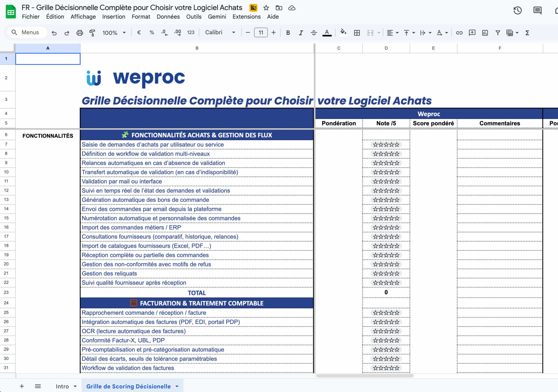This screenshot has height=392, width=558.
Task: Star this spreadsheet document
Action: (x=266, y=8)
